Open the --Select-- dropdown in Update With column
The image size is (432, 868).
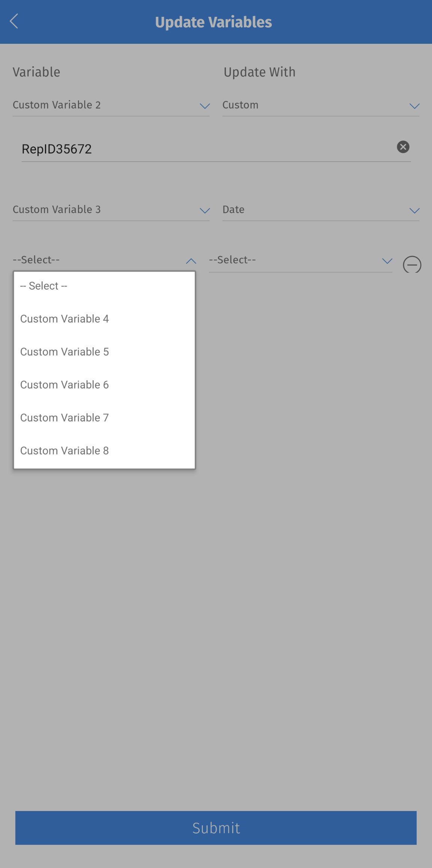[387, 261]
